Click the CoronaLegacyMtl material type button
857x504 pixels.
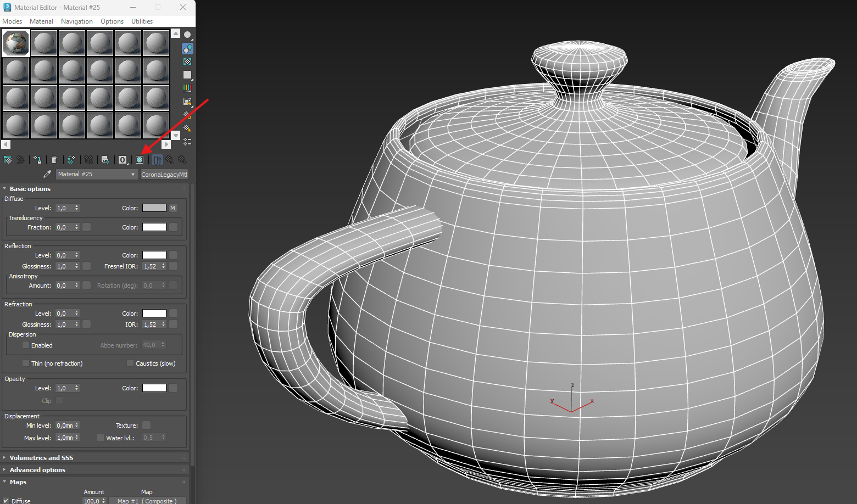164,175
